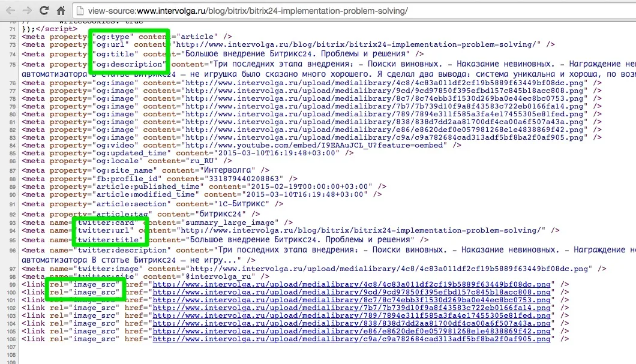Click source line number 85

coord(12,154)
